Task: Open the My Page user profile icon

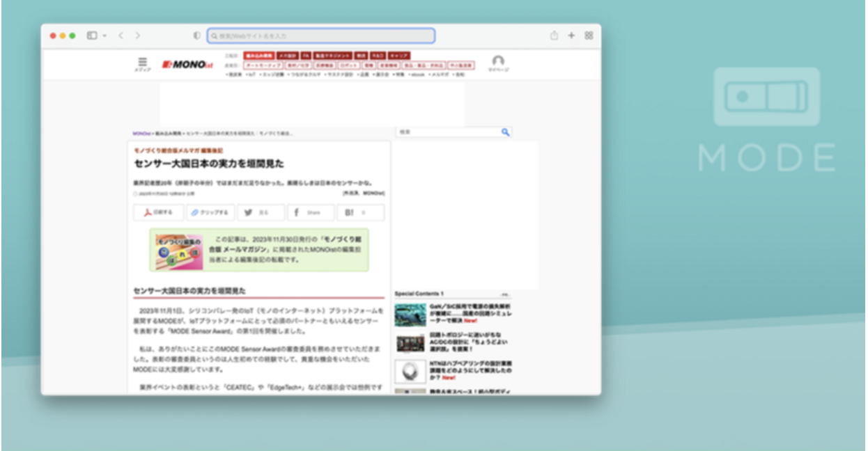Action: click(497, 62)
